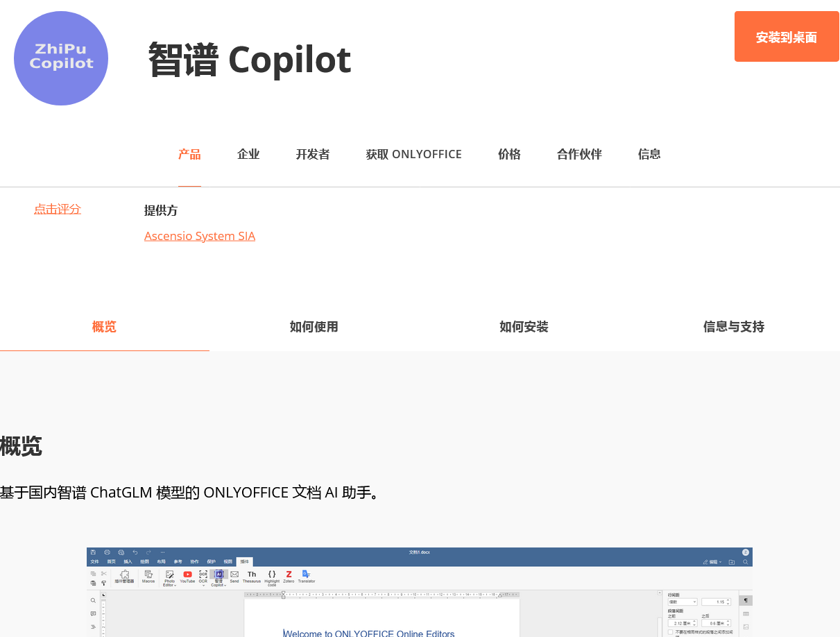
Task: Open the Zotero plugin
Action: 289,577
